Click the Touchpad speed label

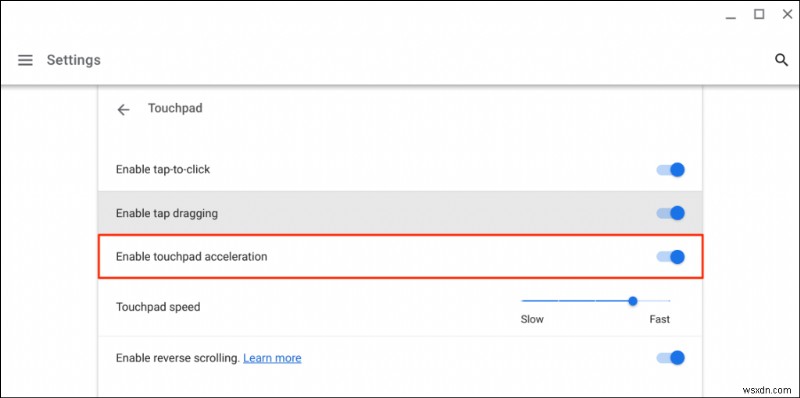158,307
